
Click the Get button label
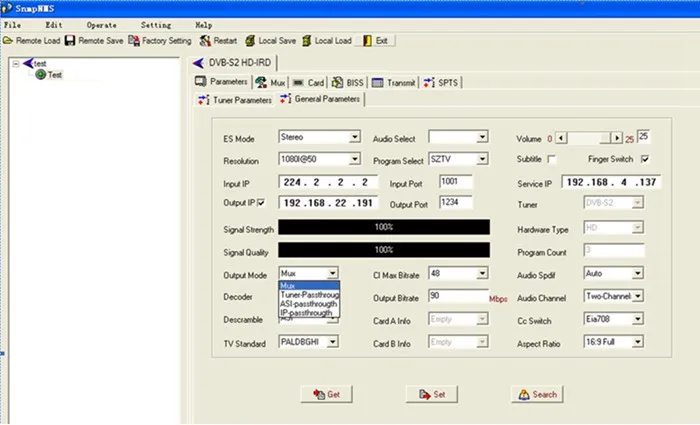(333, 394)
